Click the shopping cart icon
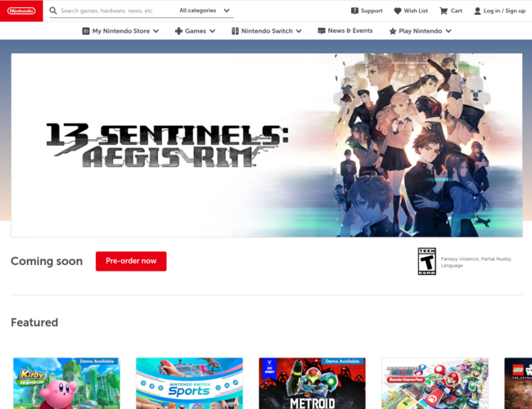The height and width of the screenshot is (409, 532). click(444, 11)
